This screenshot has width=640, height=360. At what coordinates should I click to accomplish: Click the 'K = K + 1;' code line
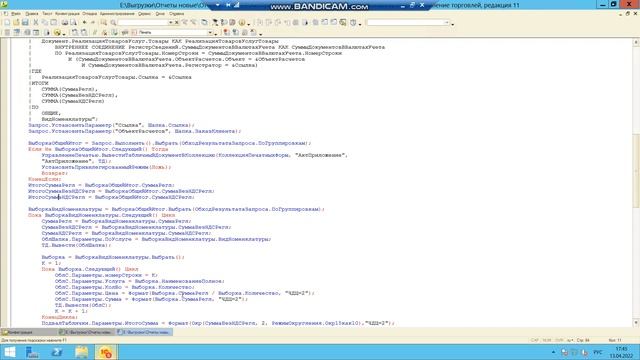(x=71, y=311)
